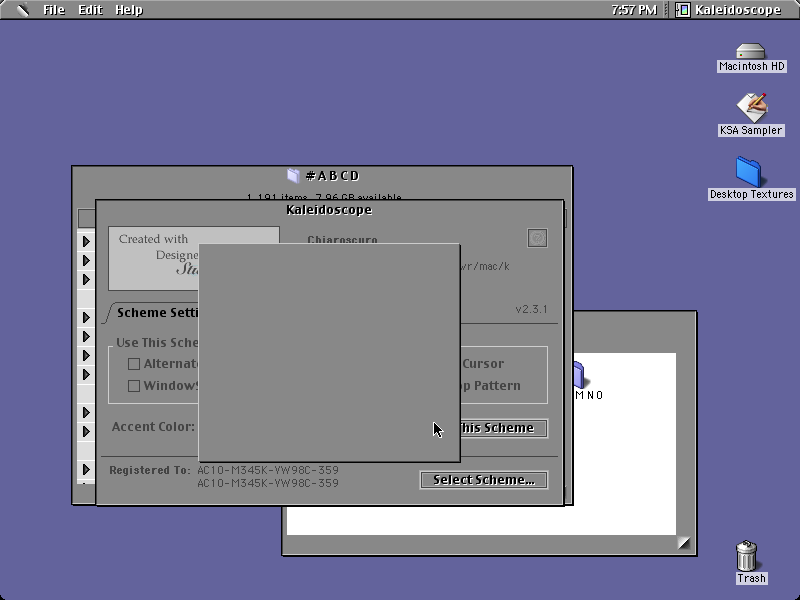Click the partly hidden This Scheme button
The height and width of the screenshot is (600, 800).
pos(504,428)
